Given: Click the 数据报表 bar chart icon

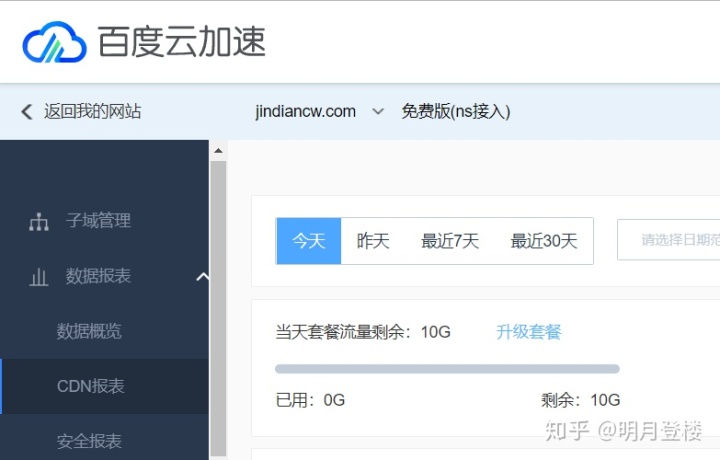Looking at the screenshot, I should (39, 276).
